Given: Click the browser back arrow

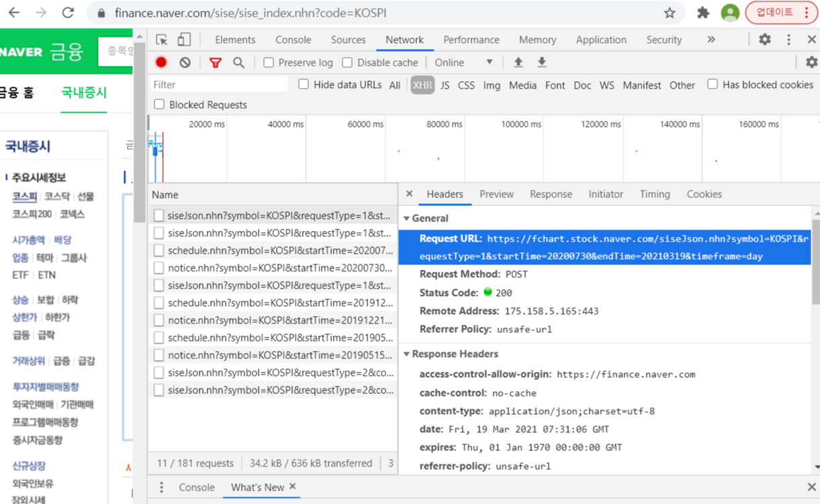Looking at the screenshot, I should click(x=14, y=13).
